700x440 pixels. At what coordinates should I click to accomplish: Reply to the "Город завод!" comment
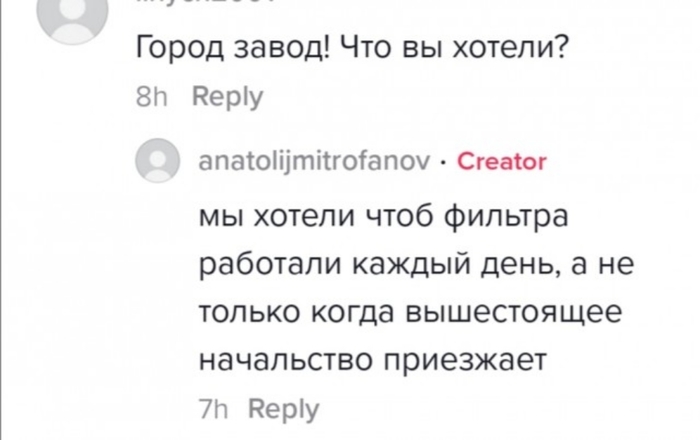(227, 98)
